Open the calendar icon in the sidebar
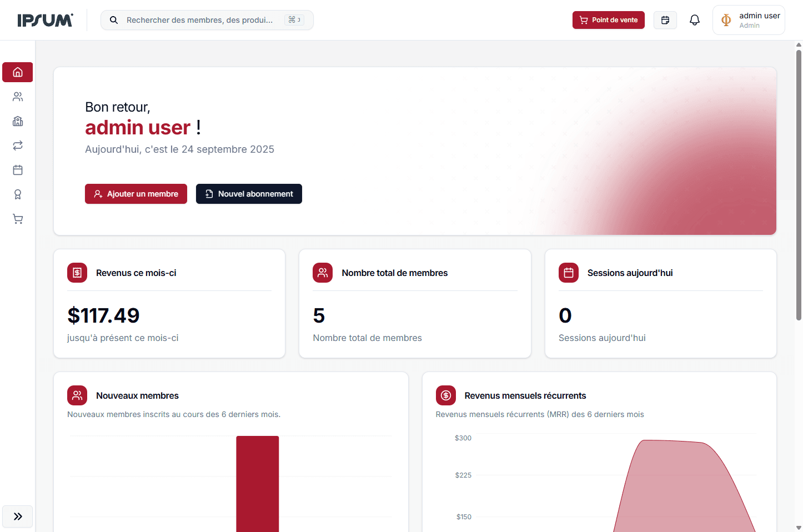Image resolution: width=803 pixels, height=532 pixels. 17,170
